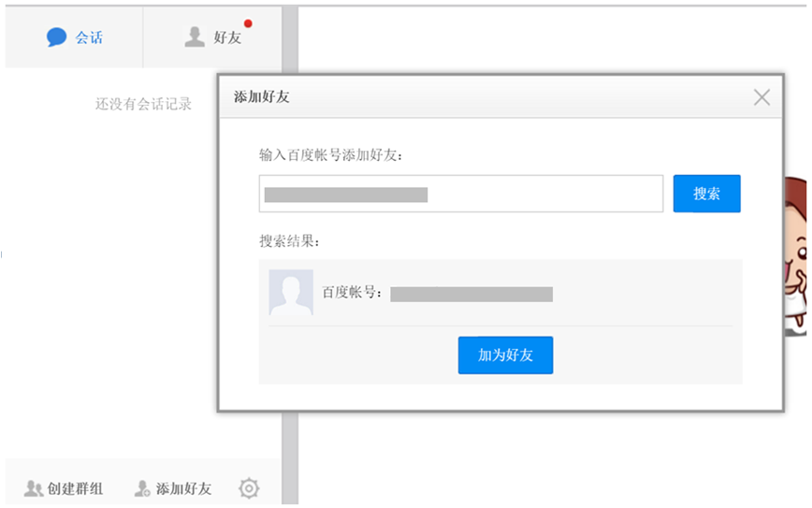812x508 pixels.
Task: Click the blue chat bubble icon
Action: pos(56,36)
